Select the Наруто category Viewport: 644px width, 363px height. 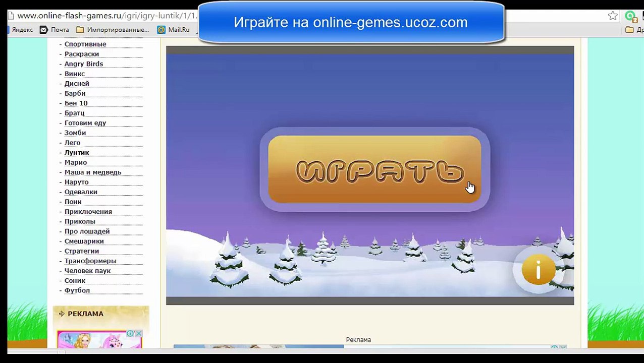(x=76, y=182)
